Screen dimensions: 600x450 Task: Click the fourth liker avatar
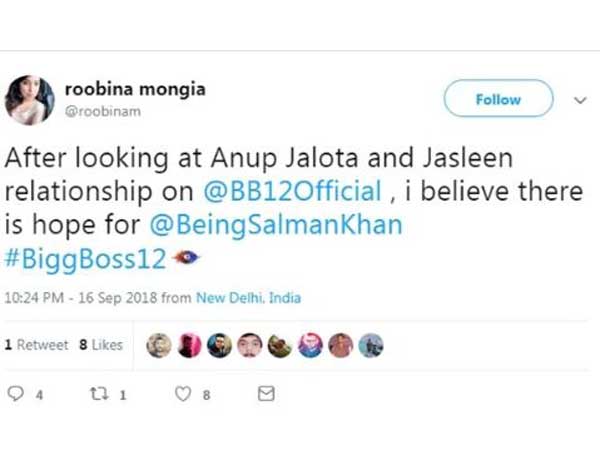click(250, 345)
